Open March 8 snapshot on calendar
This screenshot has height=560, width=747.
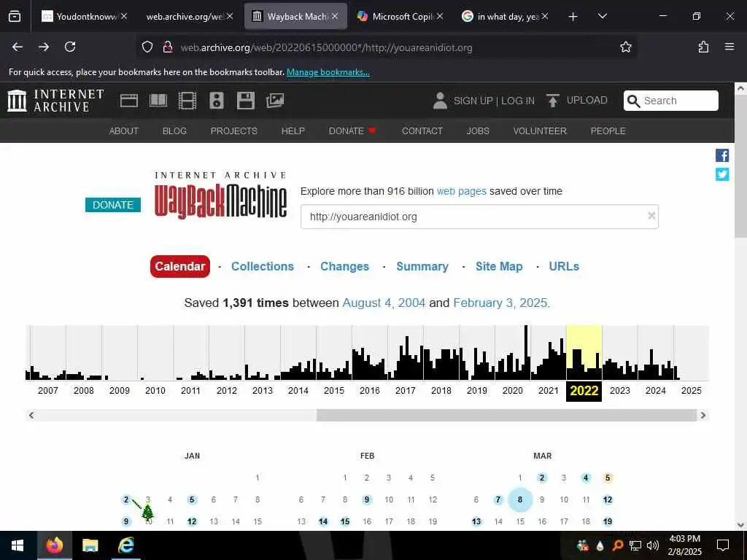pyautogui.click(x=519, y=499)
